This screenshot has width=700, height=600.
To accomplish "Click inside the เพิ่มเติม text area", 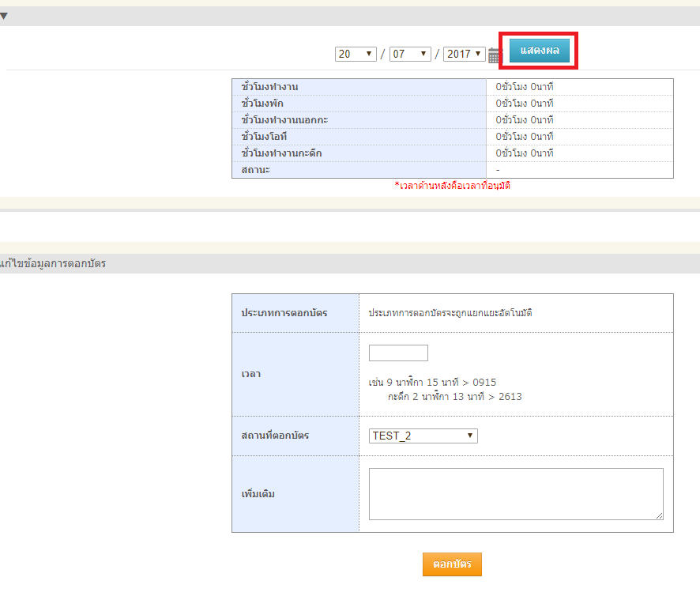I will [x=515, y=493].
